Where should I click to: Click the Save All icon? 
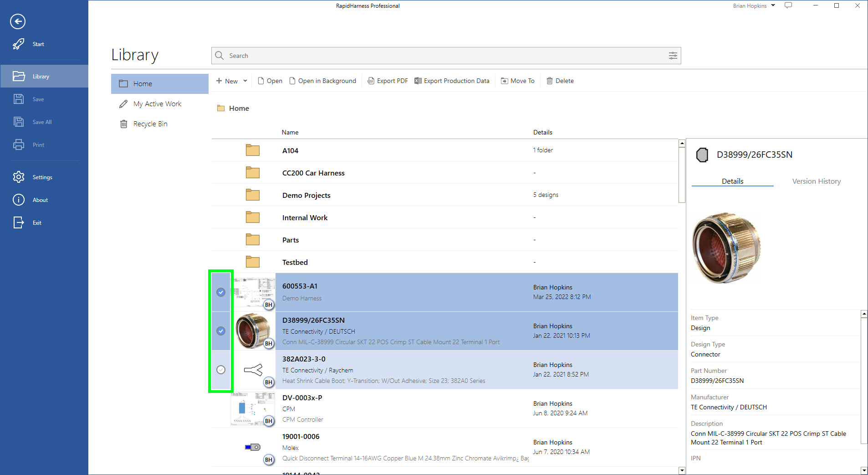tap(19, 122)
